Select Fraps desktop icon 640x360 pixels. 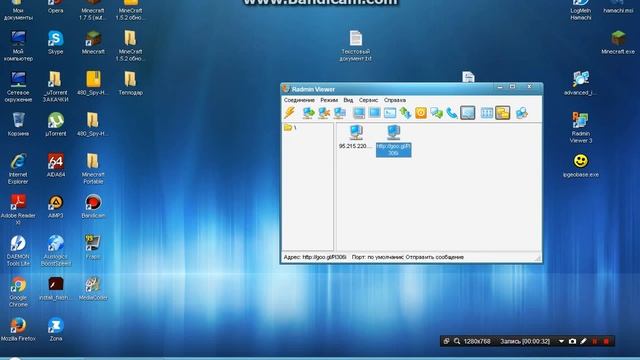(x=93, y=247)
